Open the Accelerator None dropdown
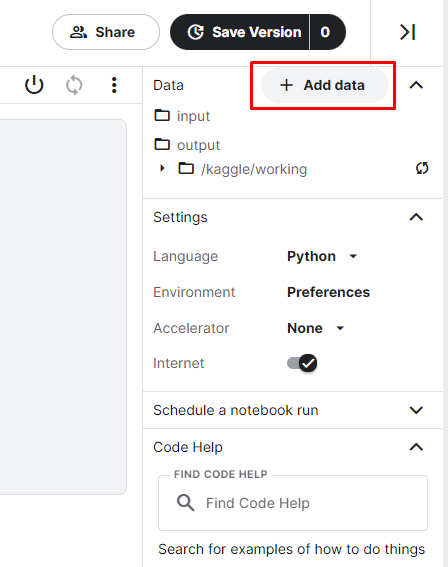This screenshot has height=567, width=448. coord(316,328)
